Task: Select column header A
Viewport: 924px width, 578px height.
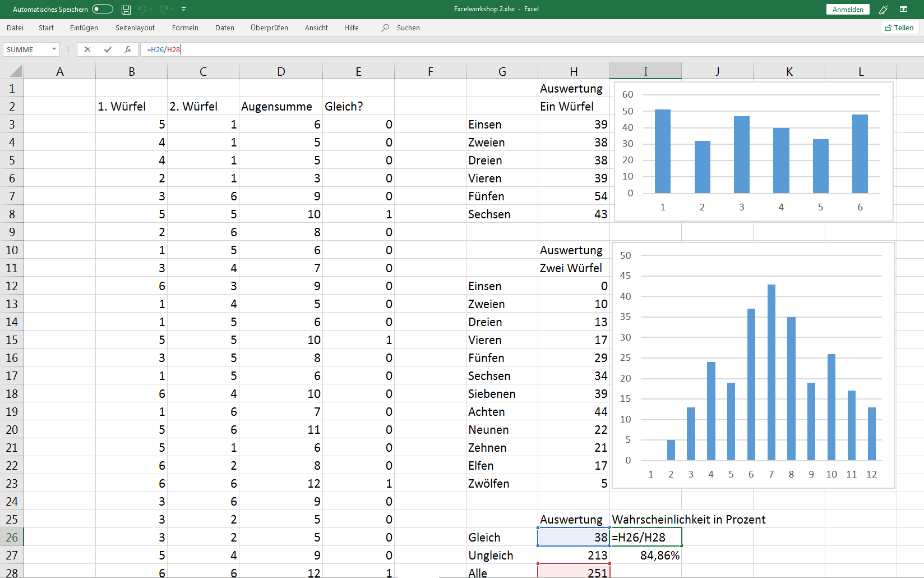Action: (59, 71)
